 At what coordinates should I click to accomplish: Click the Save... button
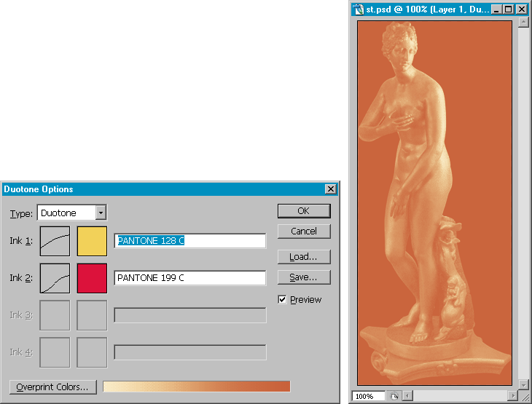[304, 277]
